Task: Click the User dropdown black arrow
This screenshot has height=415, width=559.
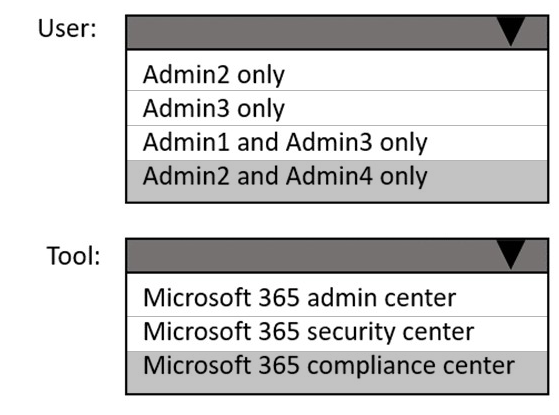Action: pos(511,32)
